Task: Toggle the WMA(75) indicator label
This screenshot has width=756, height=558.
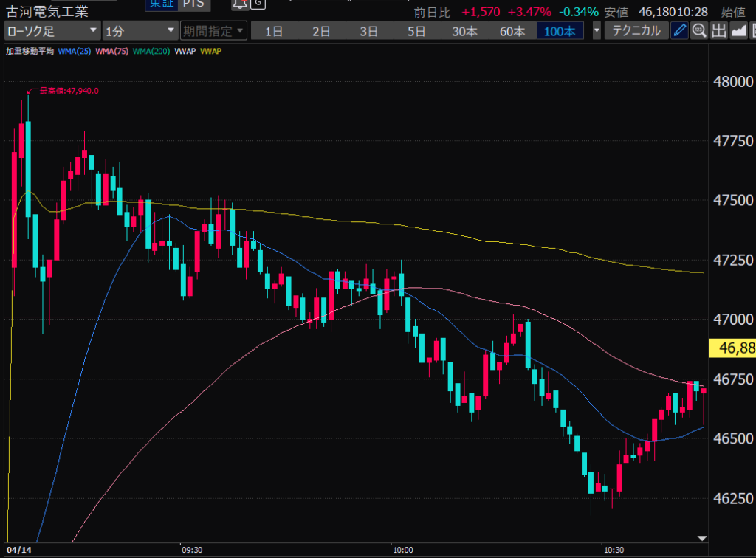Action: (x=114, y=51)
